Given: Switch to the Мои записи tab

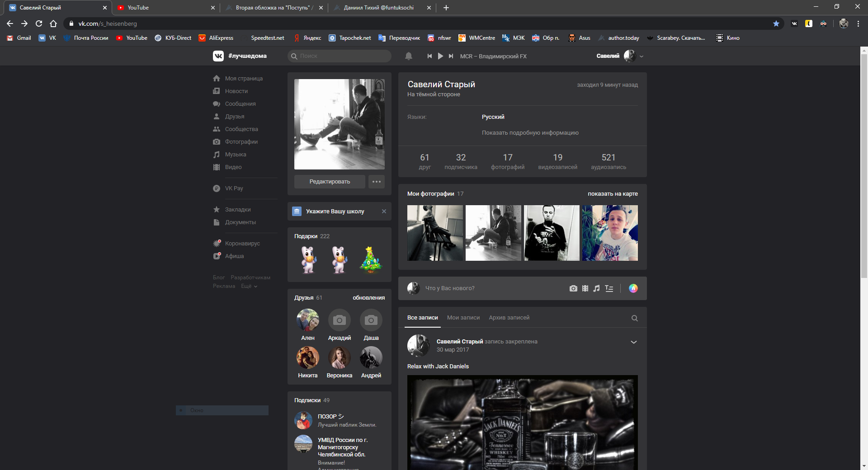Looking at the screenshot, I should point(463,318).
